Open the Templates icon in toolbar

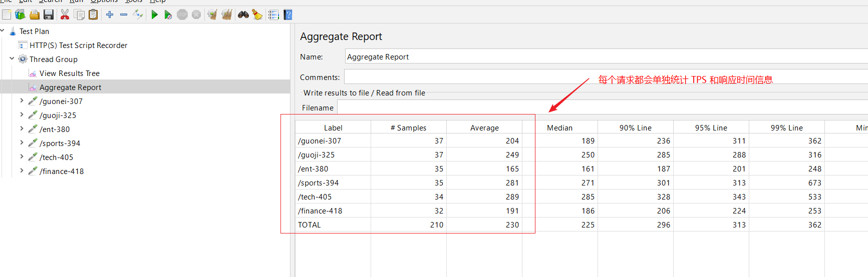(20, 14)
